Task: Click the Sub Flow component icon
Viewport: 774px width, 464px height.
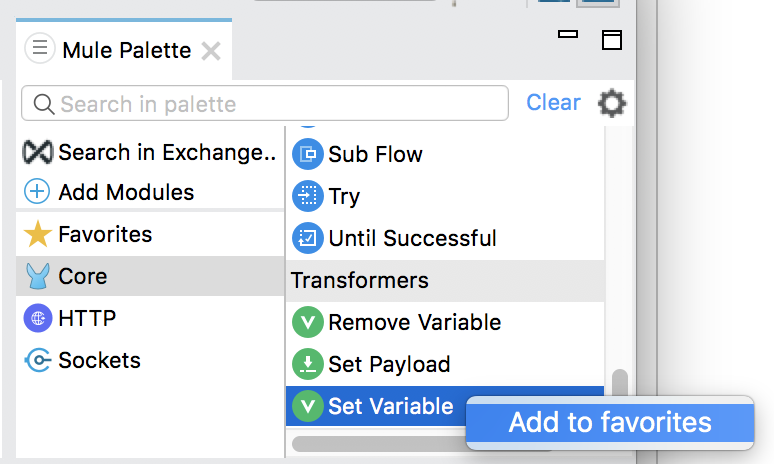Action: pyautogui.click(x=308, y=154)
